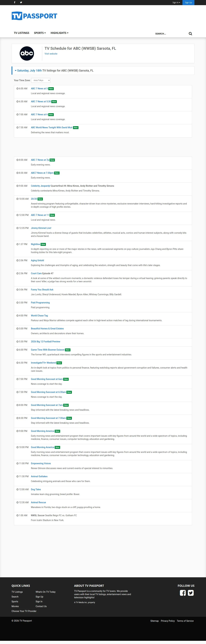Click the Twitter icon in top bar
The image size is (206, 644).
(x=21, y=3)
